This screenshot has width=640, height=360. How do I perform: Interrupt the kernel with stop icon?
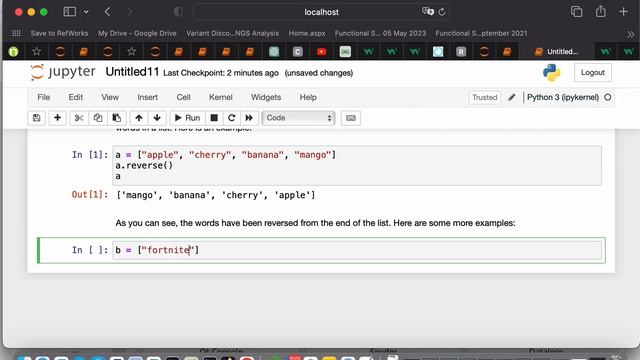point(214,118)
